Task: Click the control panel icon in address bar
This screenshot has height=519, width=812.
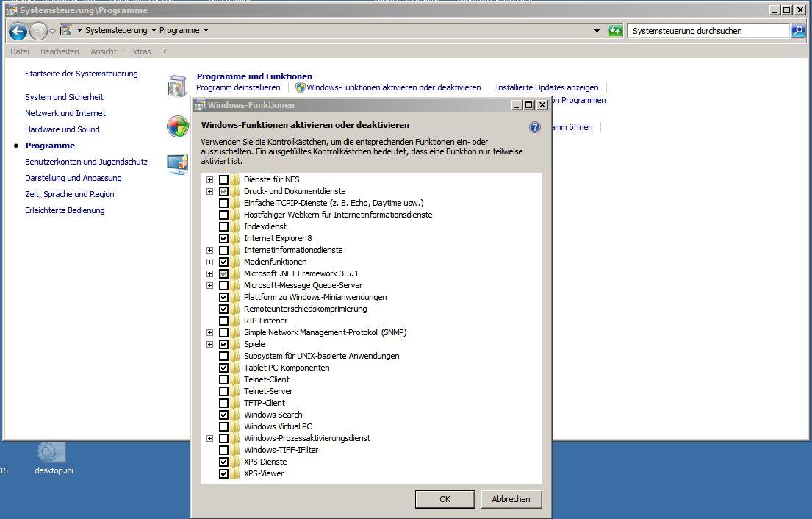Action: point(65,31)
